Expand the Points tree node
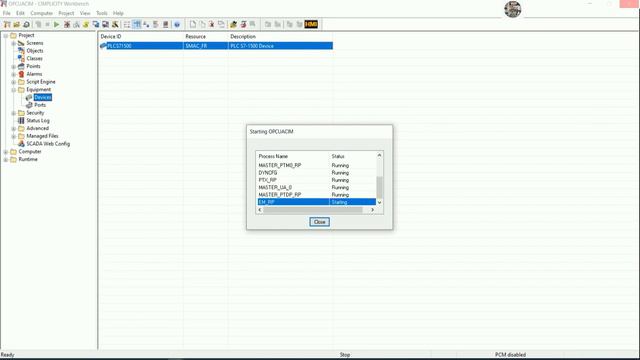This screenshot has width=640, height=360. click(13, 67)
